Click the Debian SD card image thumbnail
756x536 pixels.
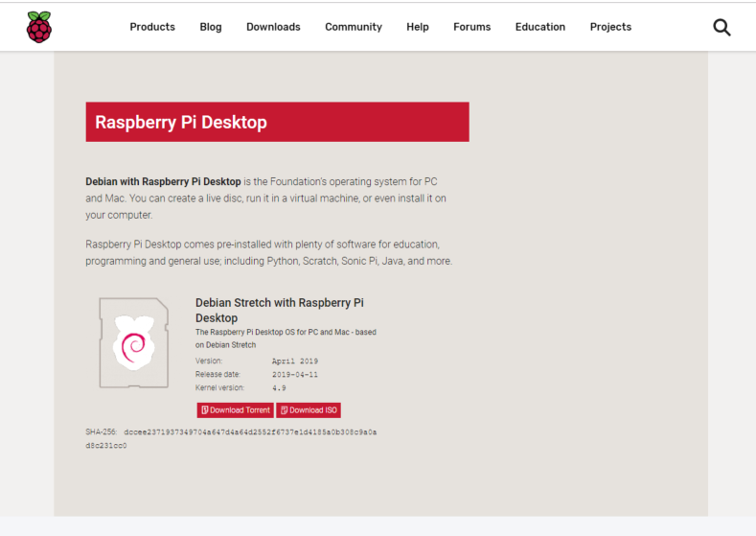(134, 342)
